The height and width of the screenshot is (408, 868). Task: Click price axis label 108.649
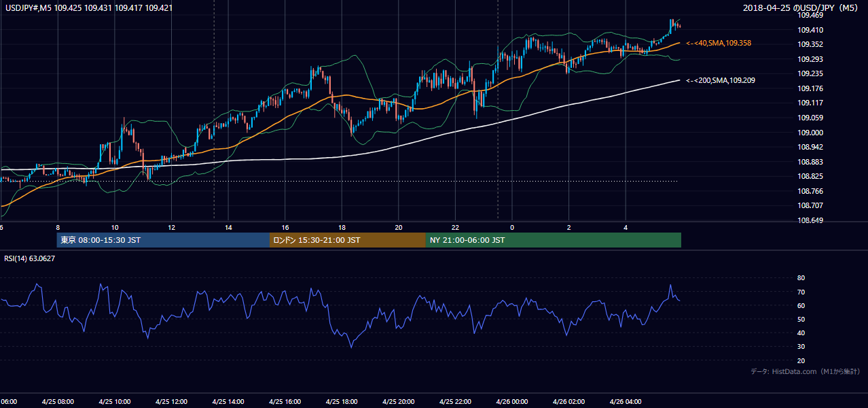[x=810, y=220]
